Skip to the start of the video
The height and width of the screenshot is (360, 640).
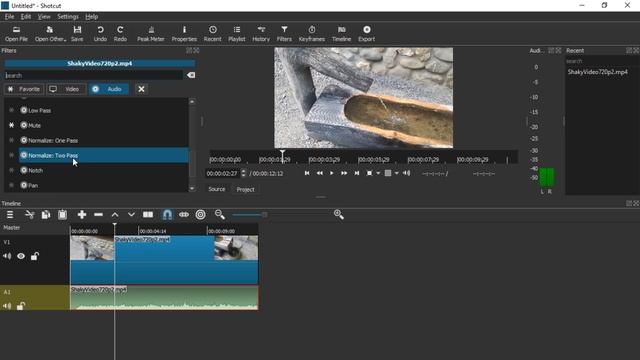[307, 173]
